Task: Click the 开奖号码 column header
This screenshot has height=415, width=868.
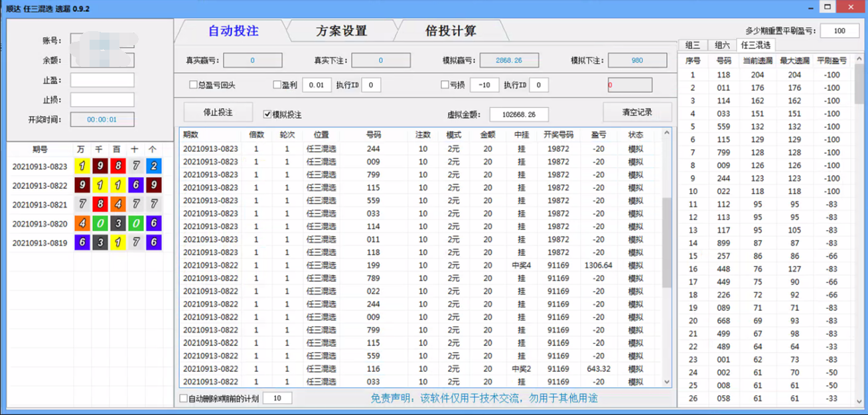Action: point(558,135)
